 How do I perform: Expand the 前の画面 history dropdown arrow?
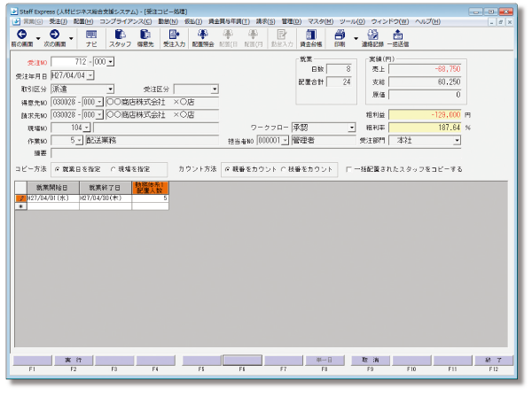tap(38, 38)
